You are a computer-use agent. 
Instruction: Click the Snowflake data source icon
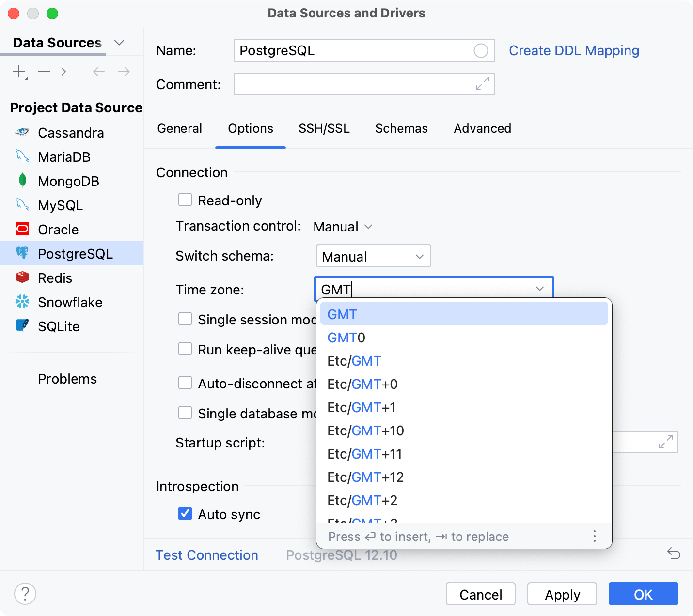click(x=22, y=302)
